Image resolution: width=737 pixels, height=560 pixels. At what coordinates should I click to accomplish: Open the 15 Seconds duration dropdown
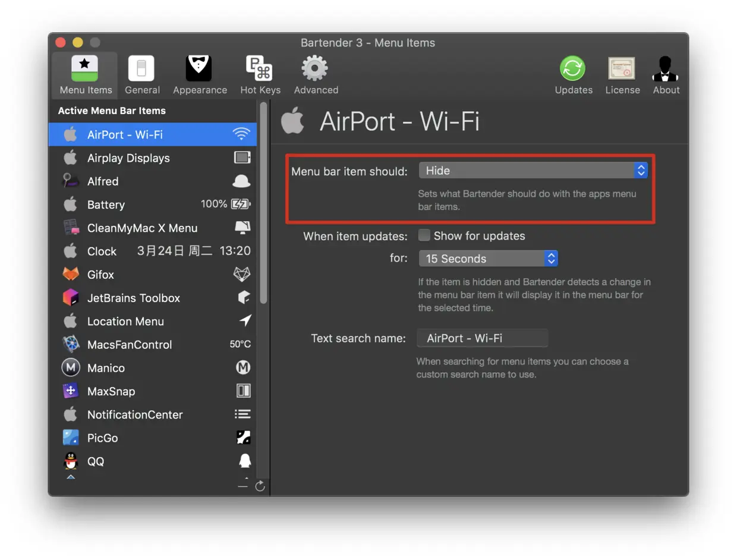(488, 259)
